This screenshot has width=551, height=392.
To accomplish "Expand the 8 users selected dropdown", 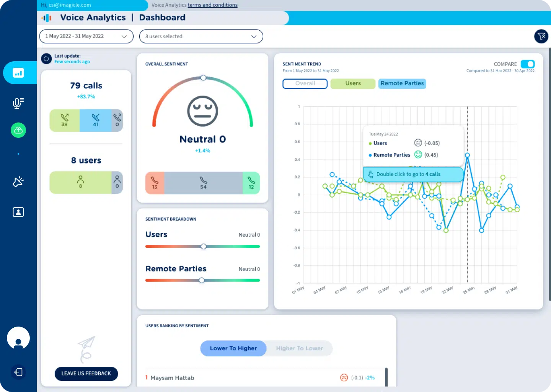I will (x=201, y=36).
